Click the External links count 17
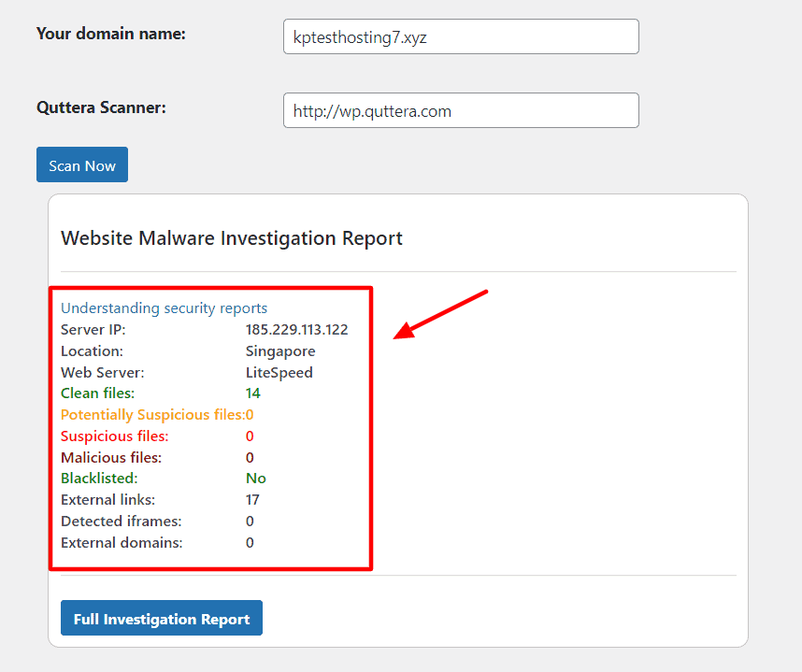The height and width of the screenshot is (672, 802). [252, 500]
